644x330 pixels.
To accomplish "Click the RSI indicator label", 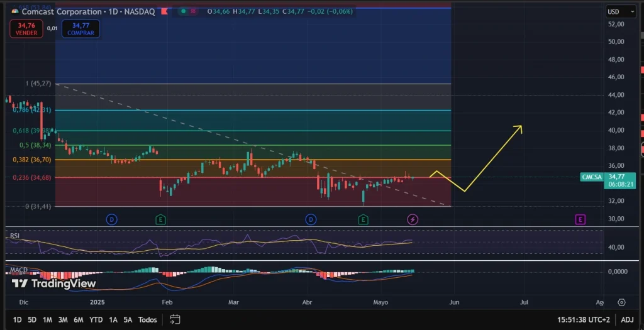I will 15,235.
